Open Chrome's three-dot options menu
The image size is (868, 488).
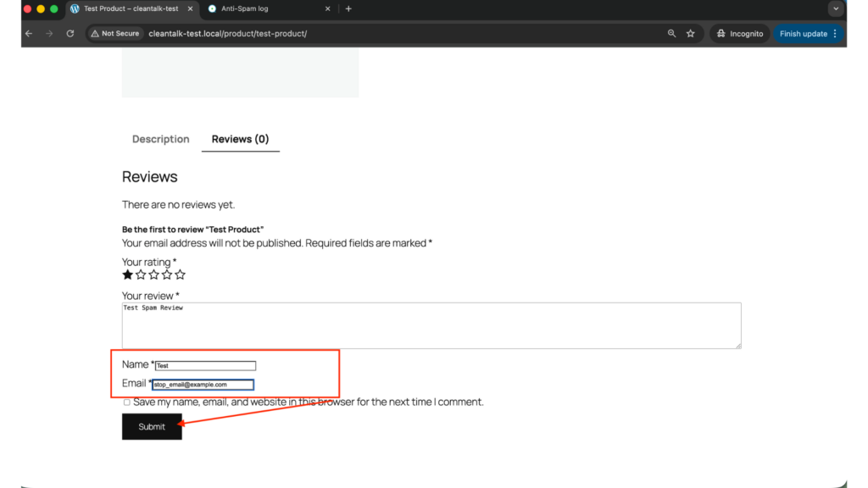[835, 33]
